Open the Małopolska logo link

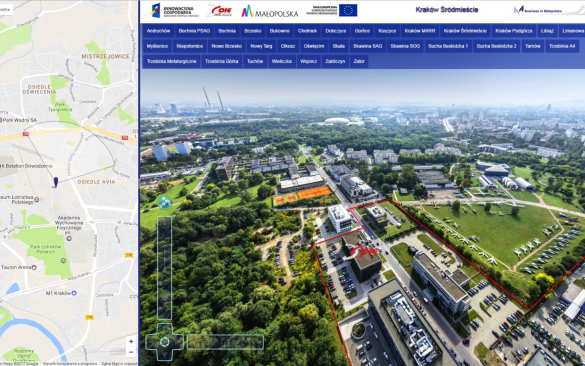[270, 12]
